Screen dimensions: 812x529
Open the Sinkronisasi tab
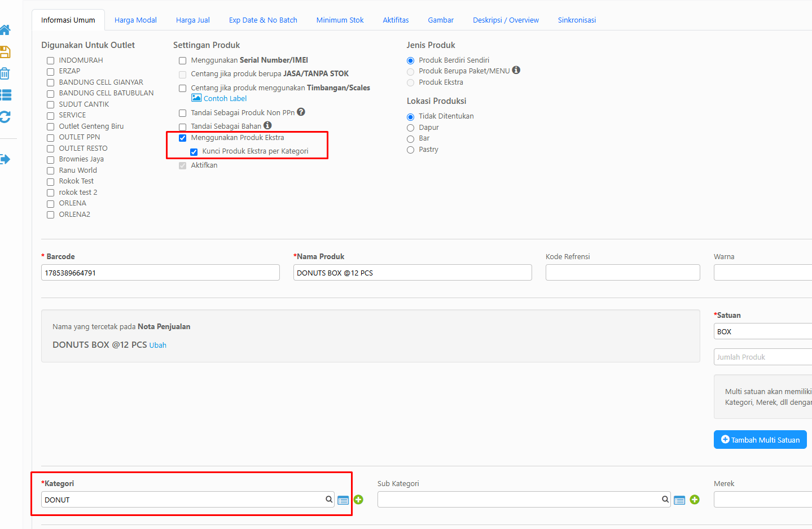[x=577, y=20]
